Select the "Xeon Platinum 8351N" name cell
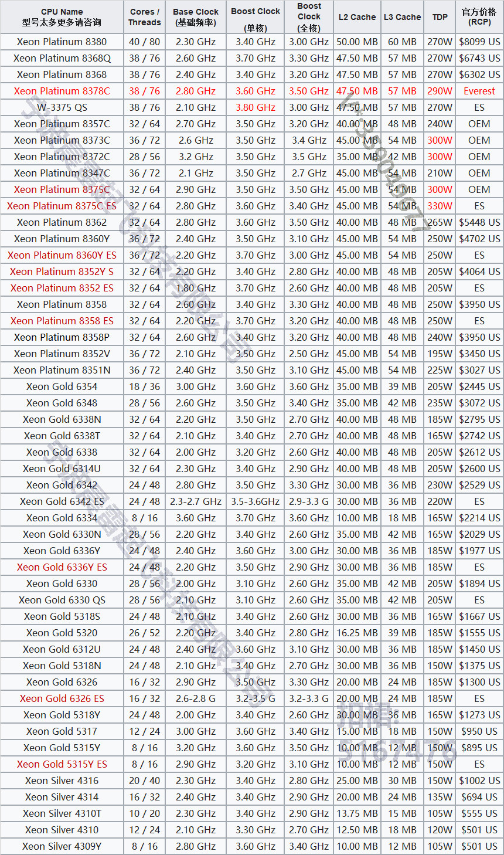Viewport: 504px width, 855px height. pyautogui.click(x=62, y=370)
